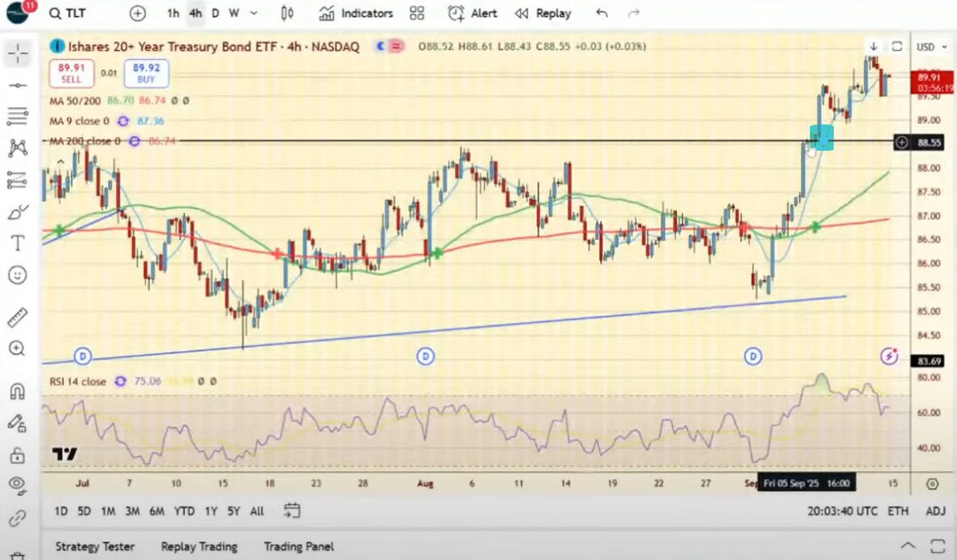Open the pattern drawing tools
Screen dimensions: 957x560
click(x=18, y=147)
